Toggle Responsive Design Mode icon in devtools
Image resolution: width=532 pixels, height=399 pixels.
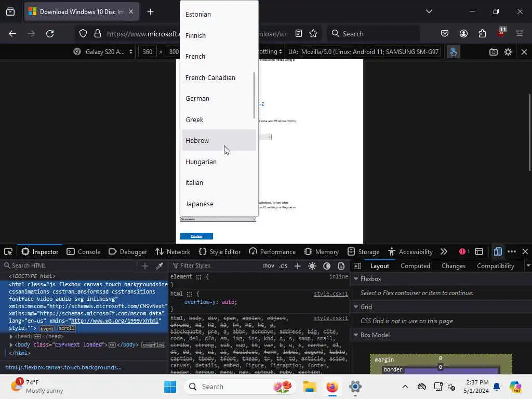(x=498, y=252)
